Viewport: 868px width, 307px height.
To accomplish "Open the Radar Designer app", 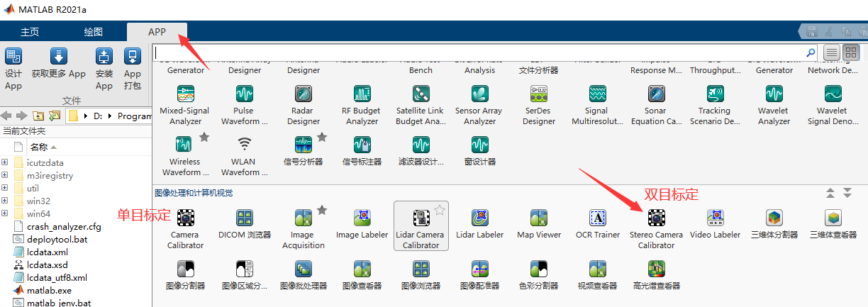I will pos(304,104).
